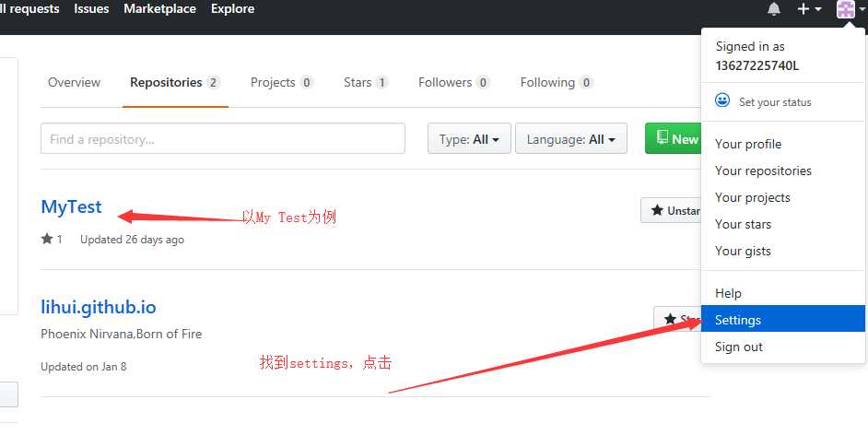
Task: Click the user avatar in header
Action: [x=845, y=9]
